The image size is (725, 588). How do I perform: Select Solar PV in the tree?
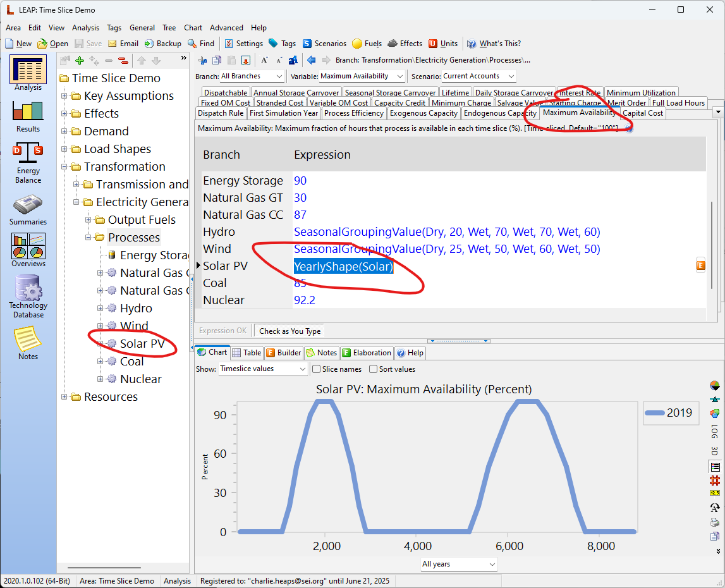coord(142,344)
